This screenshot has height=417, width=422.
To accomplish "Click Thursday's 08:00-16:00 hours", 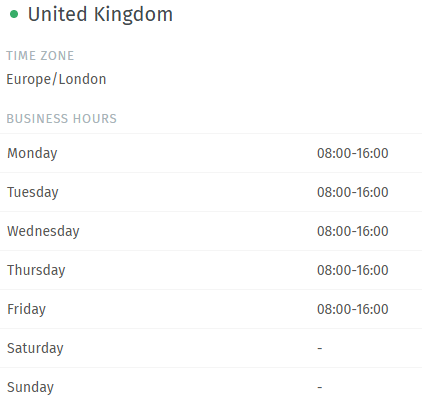I will pos(352,270).
